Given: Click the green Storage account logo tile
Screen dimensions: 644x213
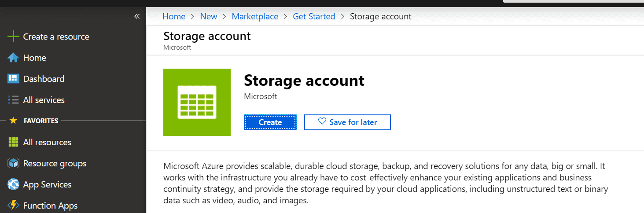Looking at the screenshot, I should coord(197,102).
